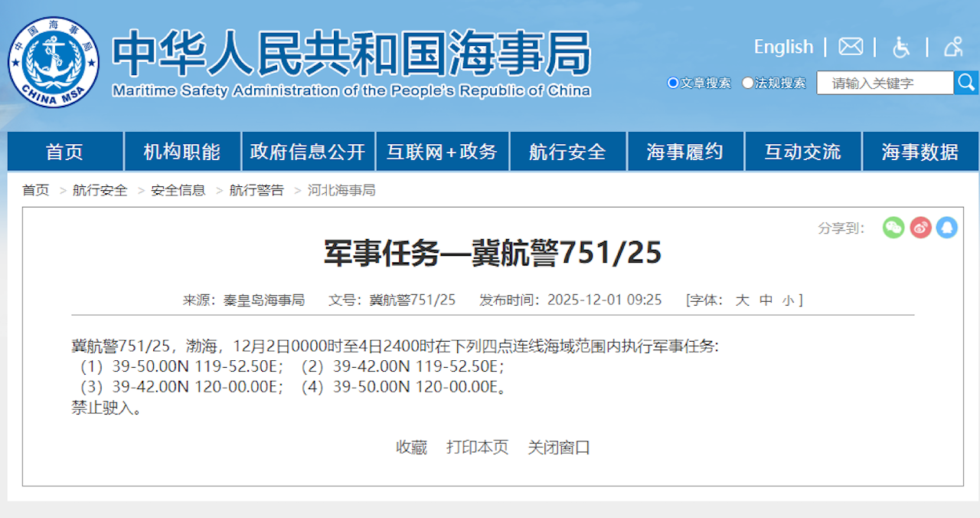Click the user account icon in header

pyautogui.click(x=953, y=47)
